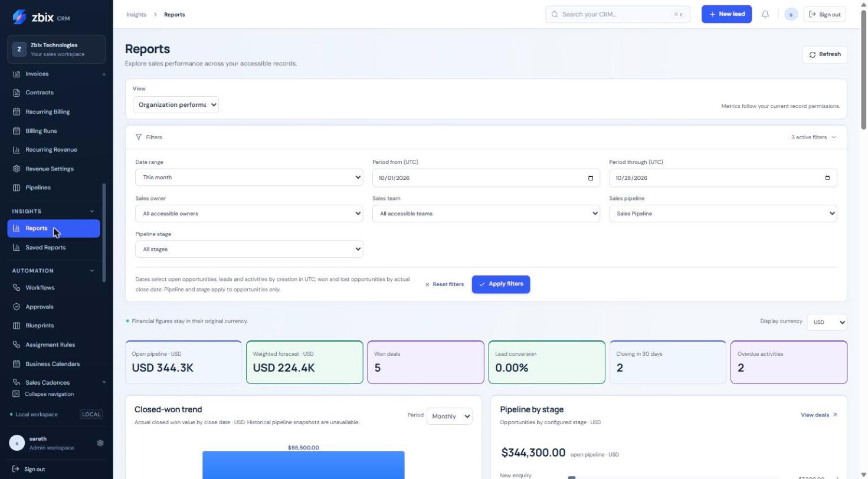Open the View deals link

click(819, 415)
